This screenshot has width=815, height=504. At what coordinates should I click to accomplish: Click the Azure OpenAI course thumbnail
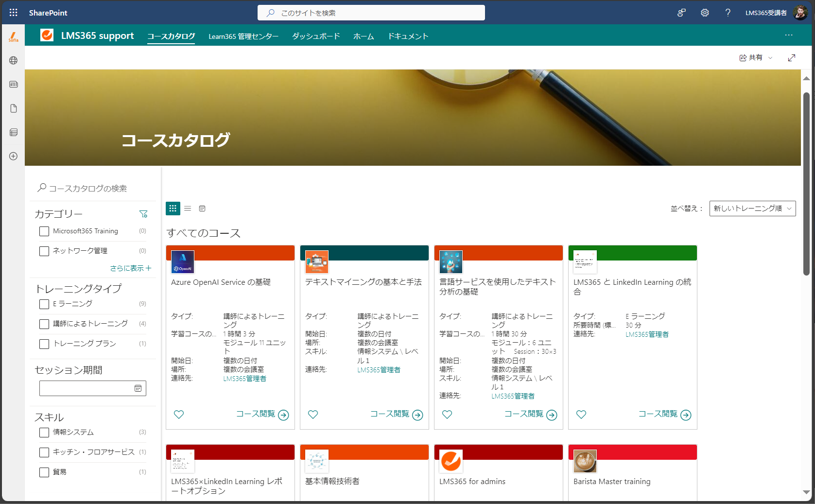coord(183,262)
